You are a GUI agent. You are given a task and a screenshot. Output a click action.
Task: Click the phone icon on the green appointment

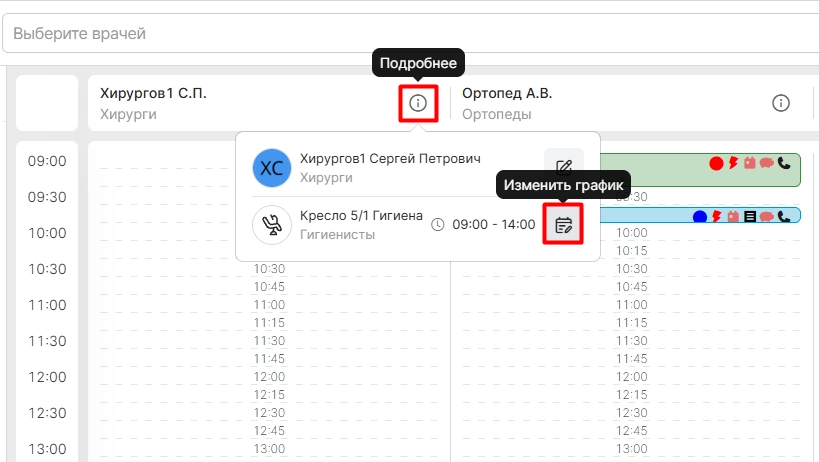coord(783,163)
